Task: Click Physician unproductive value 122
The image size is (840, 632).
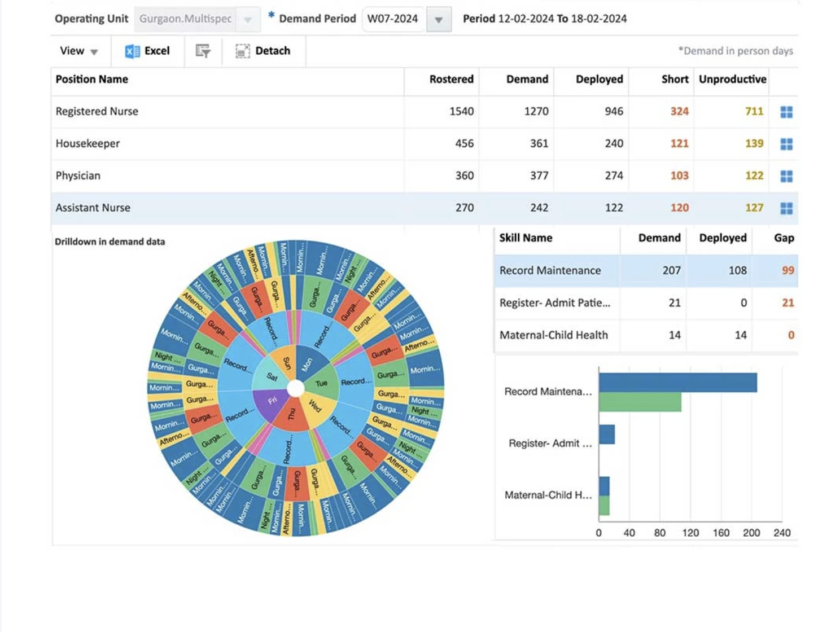Action: click(754, 175)
